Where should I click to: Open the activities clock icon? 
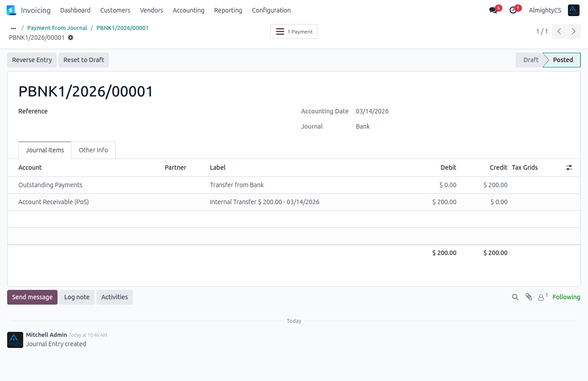[513, 10]
